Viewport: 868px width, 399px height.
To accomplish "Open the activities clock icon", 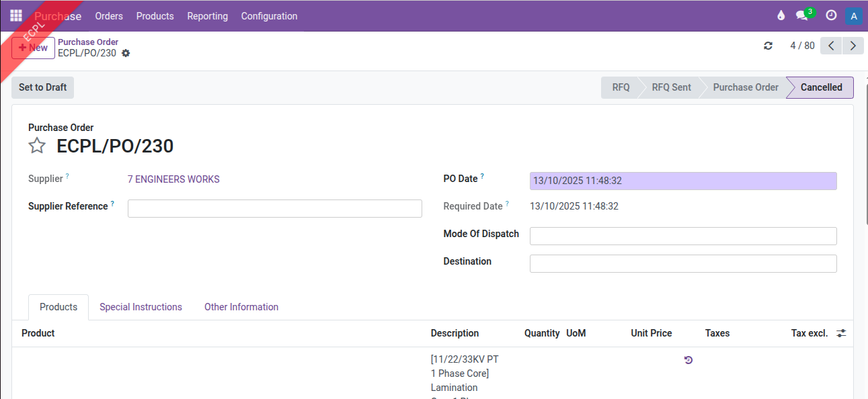I will tap(831, 15).
